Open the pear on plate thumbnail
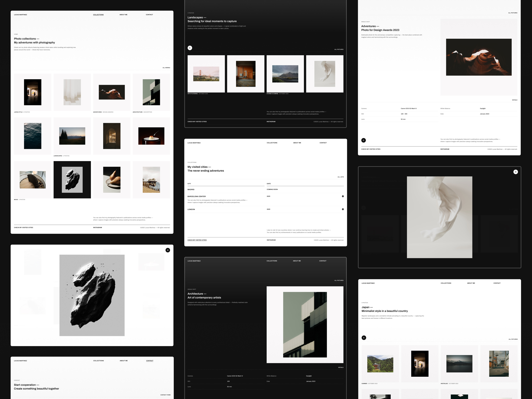Viewport: 532px width, 399px height. (112, 180)
